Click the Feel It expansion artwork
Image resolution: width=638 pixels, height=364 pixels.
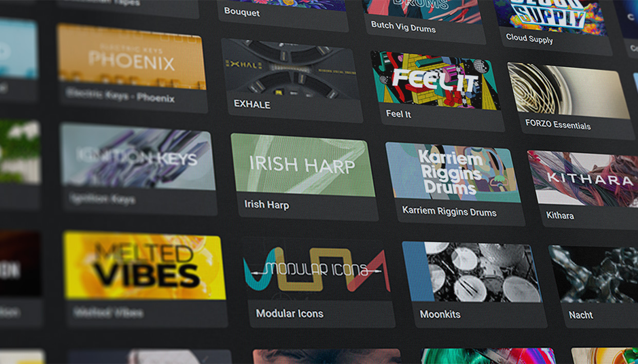click(x=434, y=81)
